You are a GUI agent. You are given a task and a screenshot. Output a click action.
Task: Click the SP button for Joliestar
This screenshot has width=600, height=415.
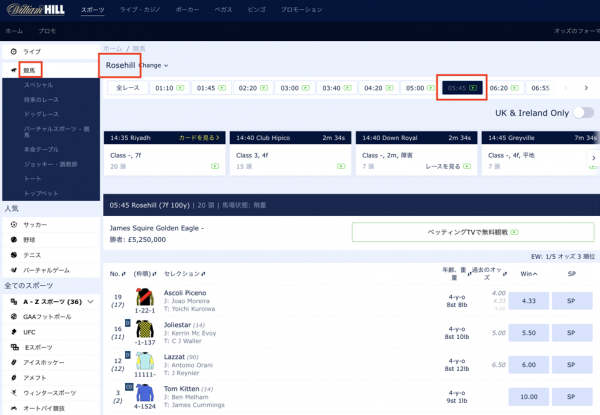pyautogui.click(x=572, y=333)
